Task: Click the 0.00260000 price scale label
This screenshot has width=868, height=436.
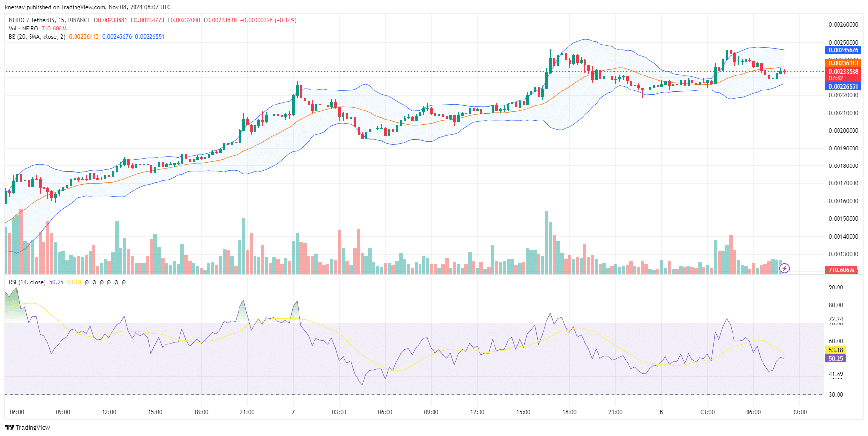Action: 843,25
